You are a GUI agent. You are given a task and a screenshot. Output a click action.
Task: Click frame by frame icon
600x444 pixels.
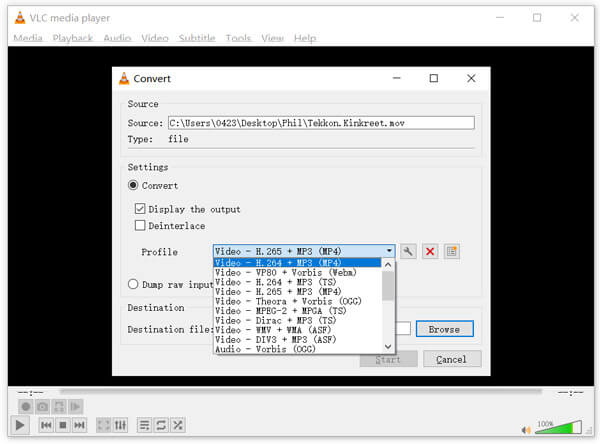pyautogui.click(x=75, y=406)
